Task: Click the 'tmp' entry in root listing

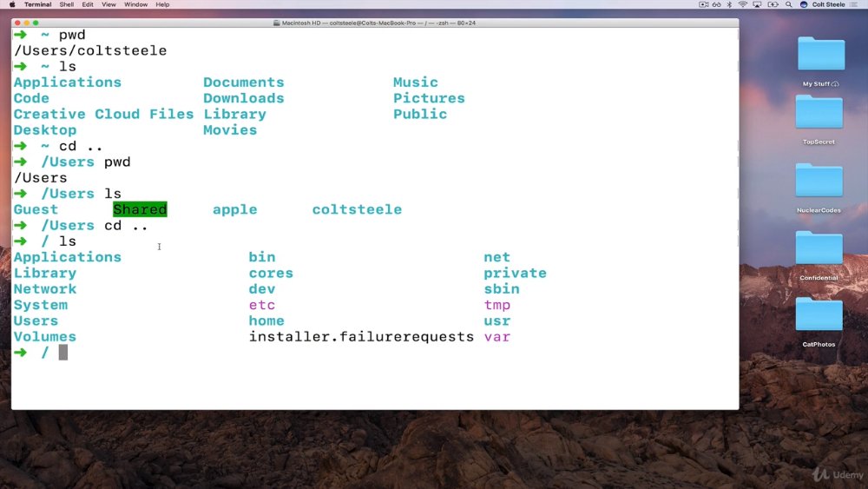Action: 497,305
